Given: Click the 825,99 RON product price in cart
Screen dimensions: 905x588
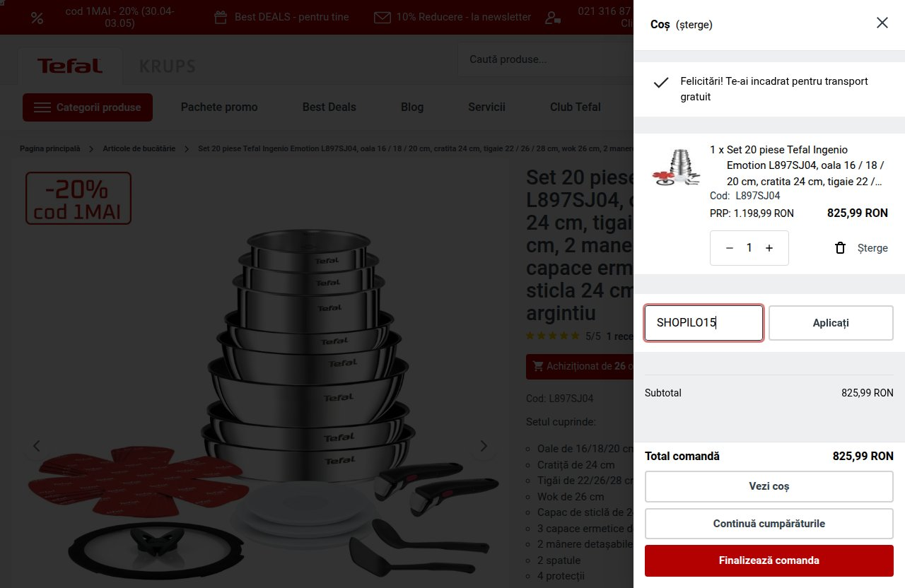Looking at the screenshot, I should click(x=858, y=213).
